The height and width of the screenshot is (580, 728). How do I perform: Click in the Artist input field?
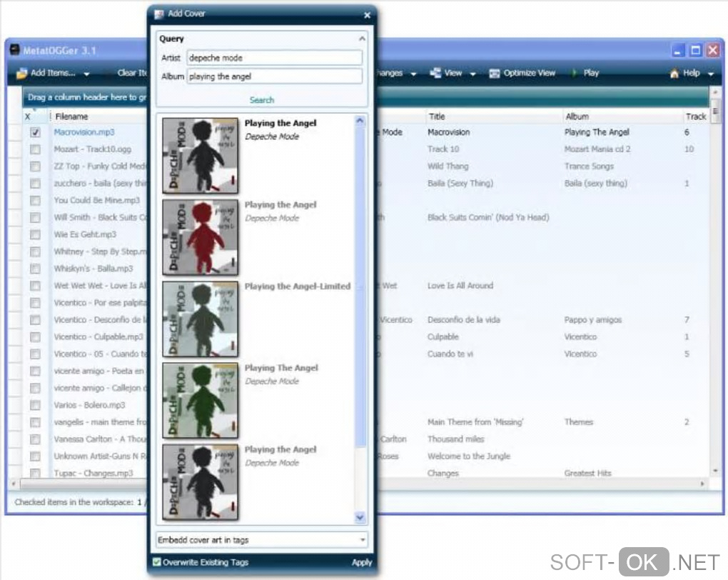tap(274, 58)
